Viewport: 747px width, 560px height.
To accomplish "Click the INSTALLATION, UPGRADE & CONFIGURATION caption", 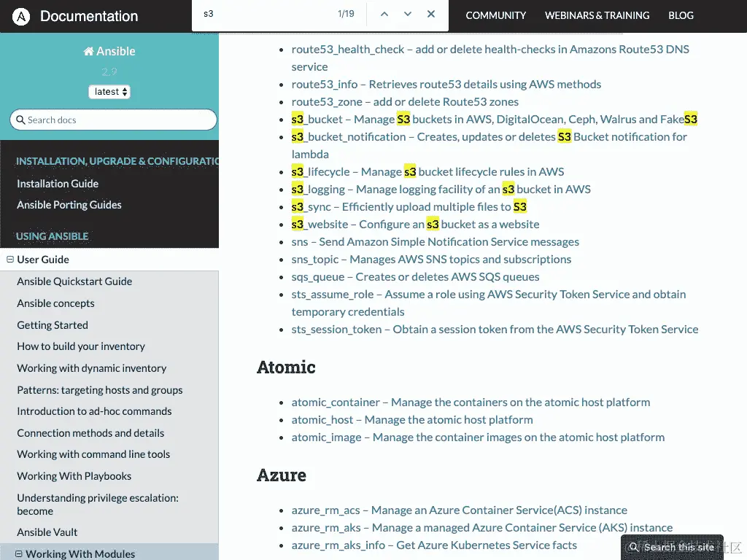I will 117,161.
